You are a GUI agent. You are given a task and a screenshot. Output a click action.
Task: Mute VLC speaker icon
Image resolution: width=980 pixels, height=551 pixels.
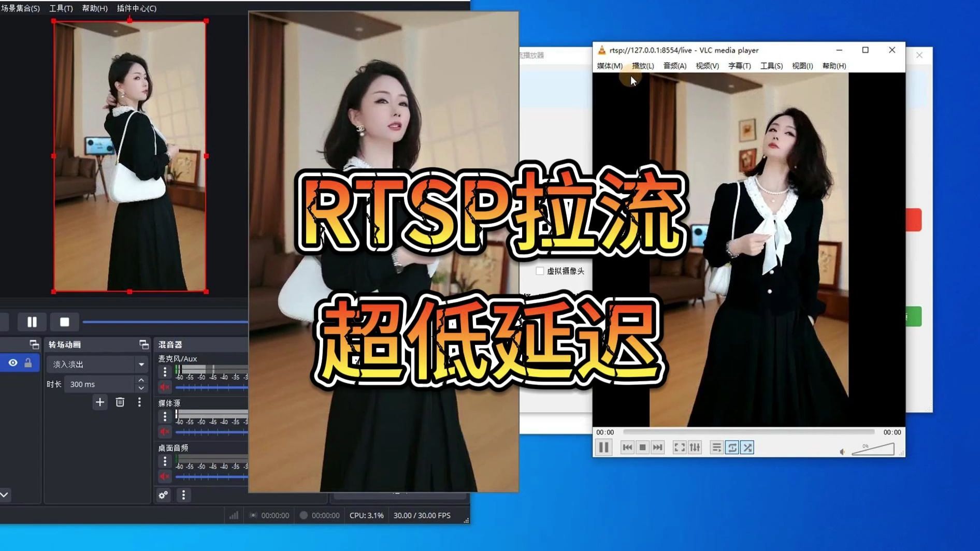tap(842, 452)
